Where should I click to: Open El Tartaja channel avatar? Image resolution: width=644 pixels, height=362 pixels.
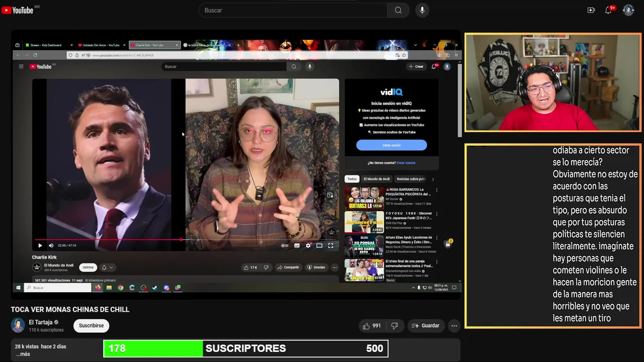(x=18, y=326)
